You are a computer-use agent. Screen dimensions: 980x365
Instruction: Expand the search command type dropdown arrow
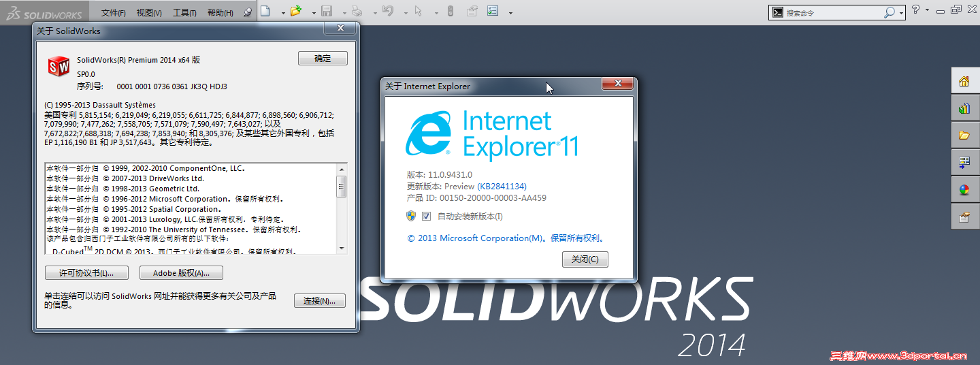[901, 13]
